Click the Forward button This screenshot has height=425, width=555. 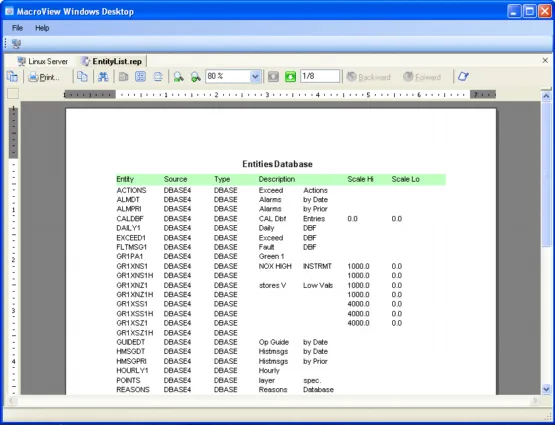click(x=422, y=77)
